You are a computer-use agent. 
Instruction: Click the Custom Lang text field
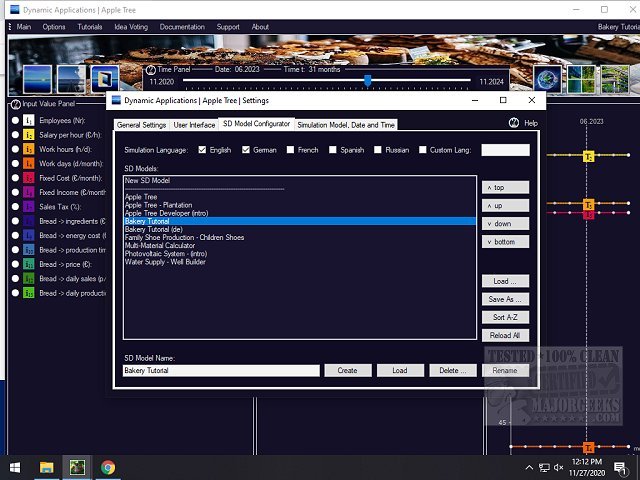pos(505,150)
